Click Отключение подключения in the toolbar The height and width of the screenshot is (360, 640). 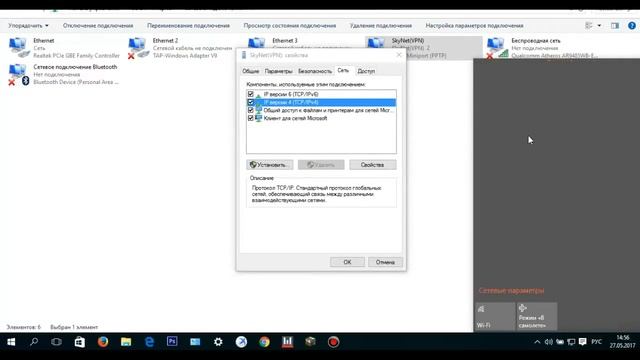point(98,25)
